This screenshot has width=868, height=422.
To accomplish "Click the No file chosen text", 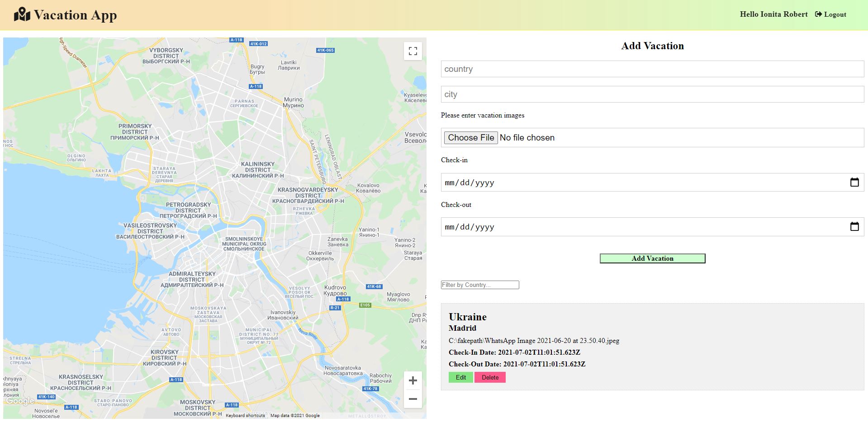I will pos(527,138).
